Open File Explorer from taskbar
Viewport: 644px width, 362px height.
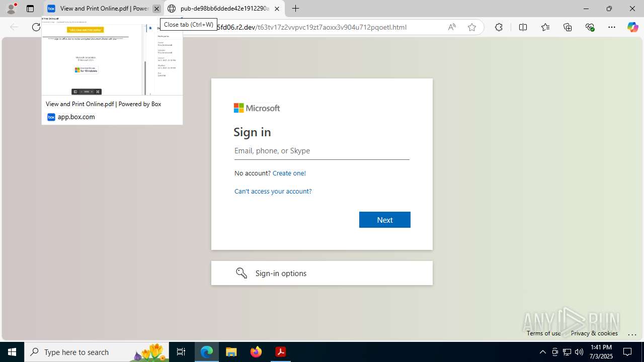[x=231, y=352]
